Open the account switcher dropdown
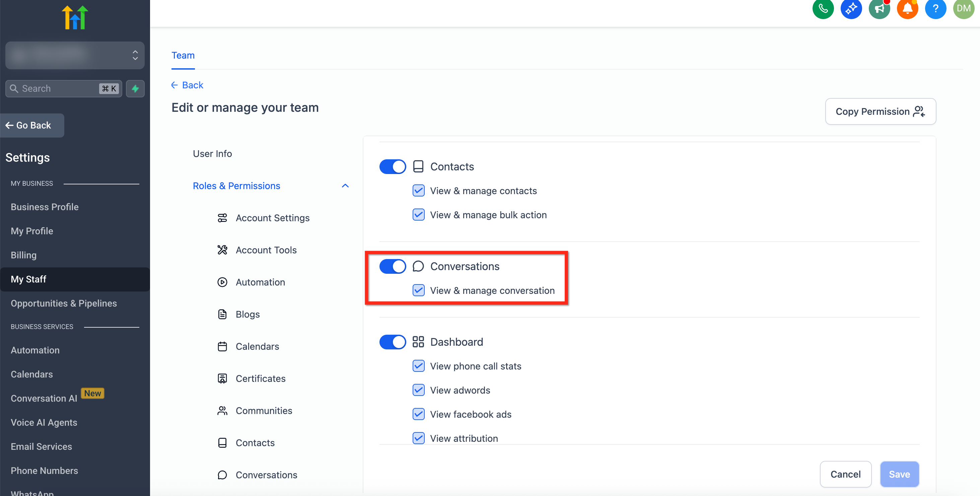 point(75,56)
